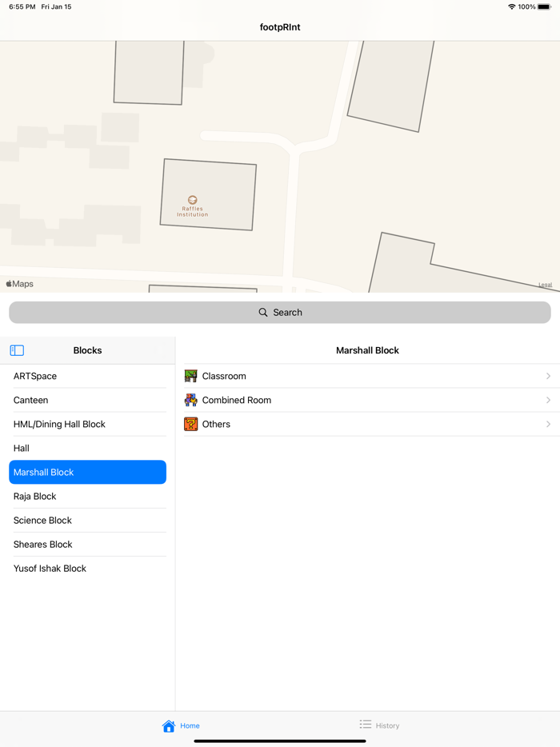
Task: Click the Raffles Institution building label
Action: point(193,211)
